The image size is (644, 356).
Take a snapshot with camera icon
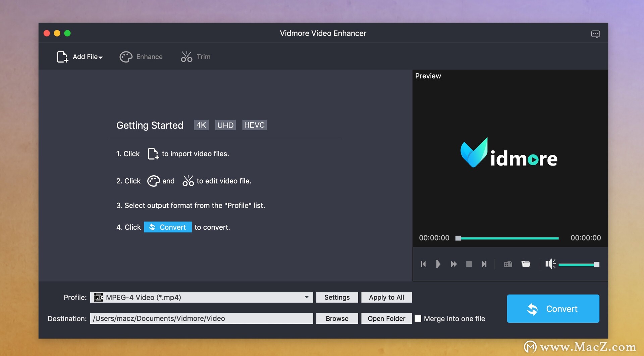coord(508,264)
